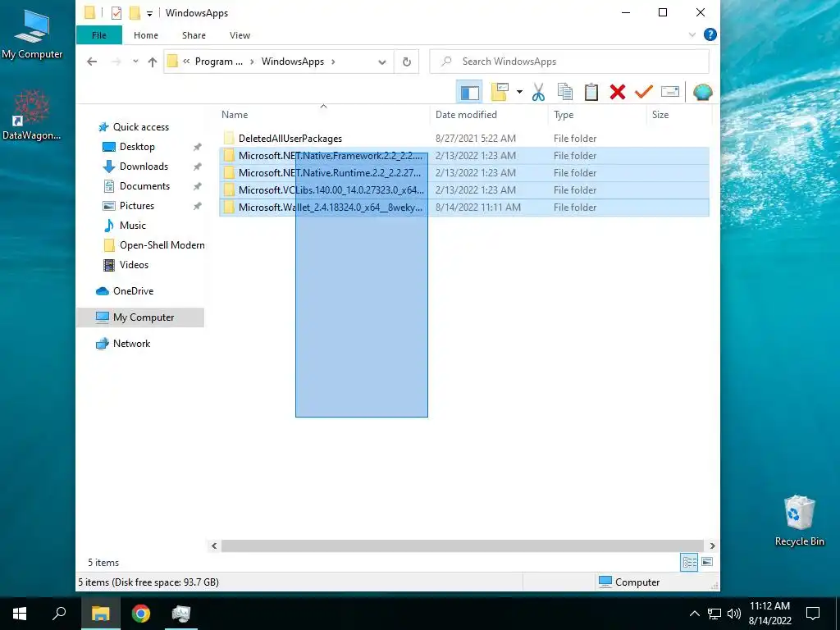Go back with the left arrow
Viewport: 840px width, 630px height.
coord(92,62)
